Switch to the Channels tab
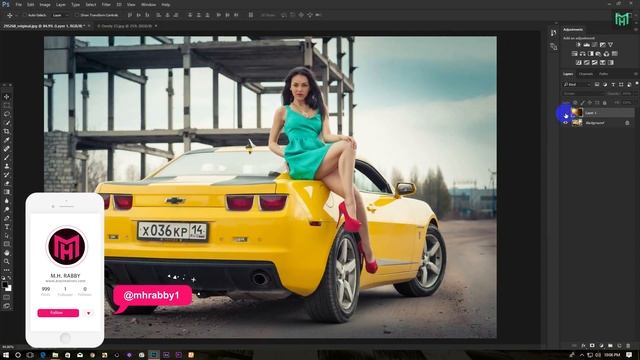The height and width of the screenshot is (360, 640). tap(586, 74)
